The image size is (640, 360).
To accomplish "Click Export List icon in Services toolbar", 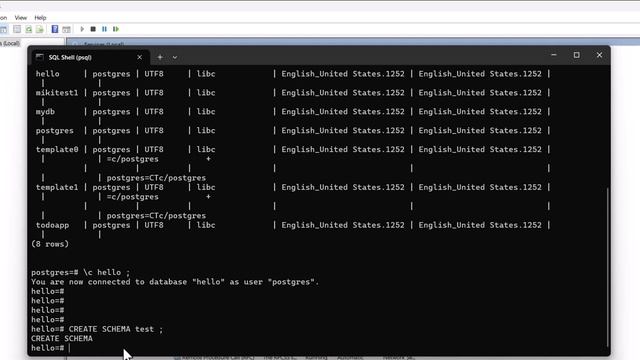I will (40, 29).
